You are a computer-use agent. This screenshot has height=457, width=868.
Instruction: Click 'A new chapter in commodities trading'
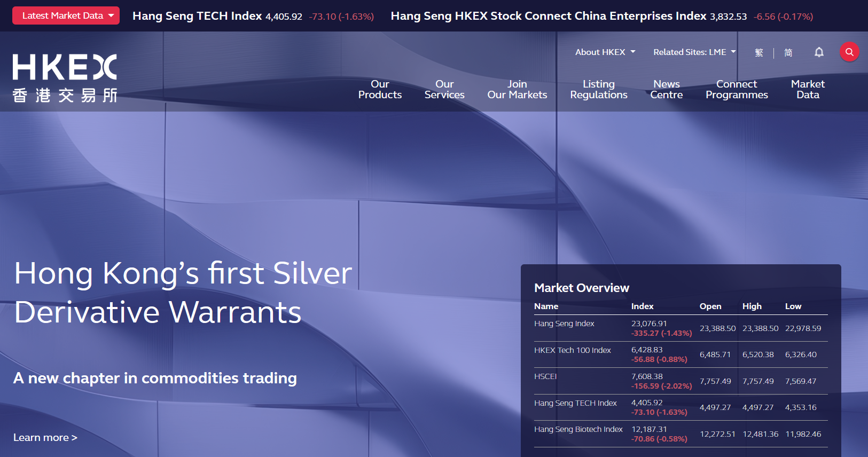[155, 378]
